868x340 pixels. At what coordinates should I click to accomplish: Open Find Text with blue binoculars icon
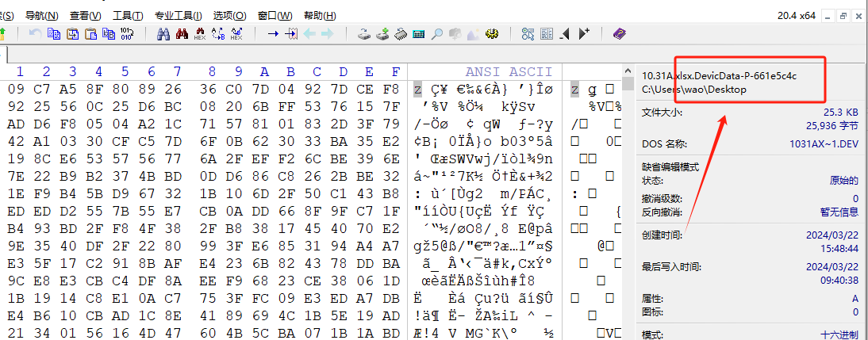coord(163,33)
